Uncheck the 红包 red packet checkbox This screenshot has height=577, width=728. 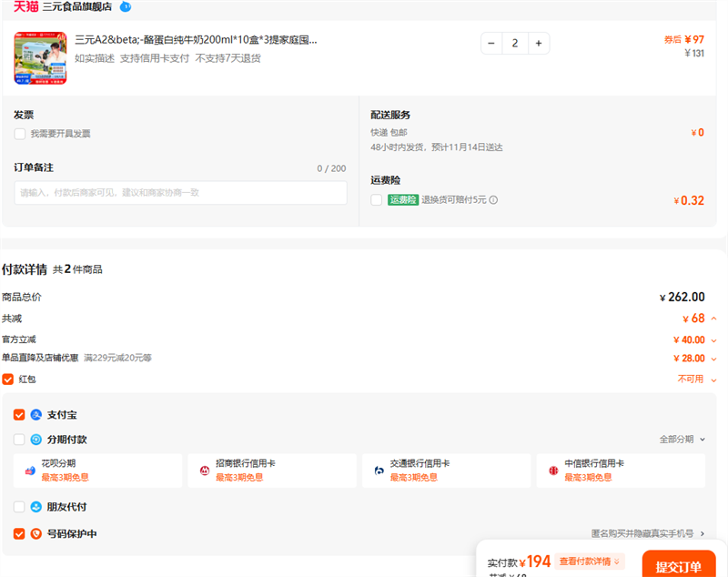[8, 379]
